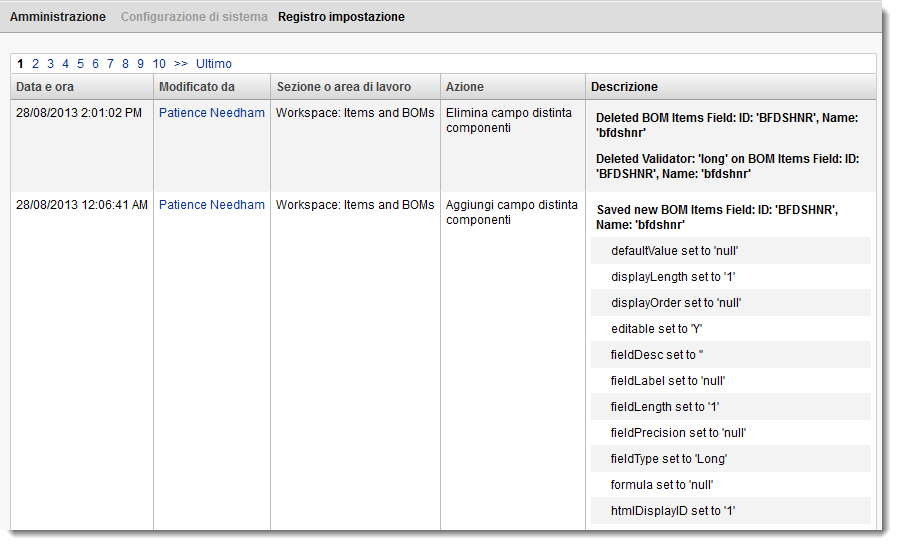Go to page 2 of log
This screenshot has height=545, width=897.
click(35, 64)
